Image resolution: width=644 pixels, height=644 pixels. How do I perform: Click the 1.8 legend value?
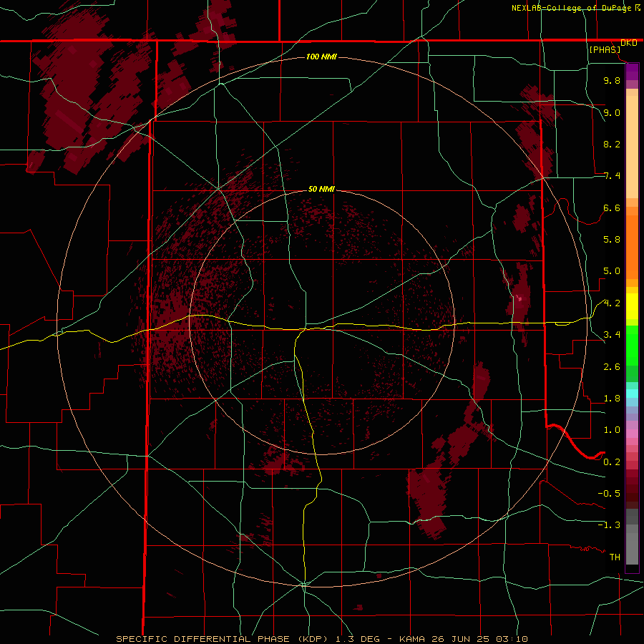(612, 399)
